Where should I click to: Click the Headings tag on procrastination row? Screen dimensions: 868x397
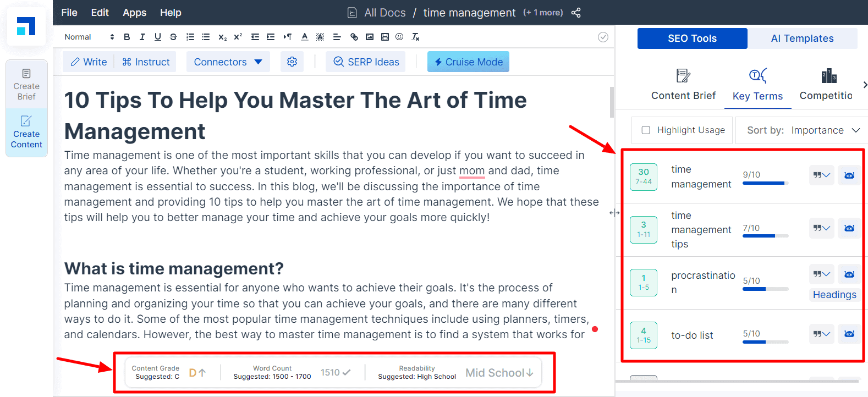coord(834,295)
